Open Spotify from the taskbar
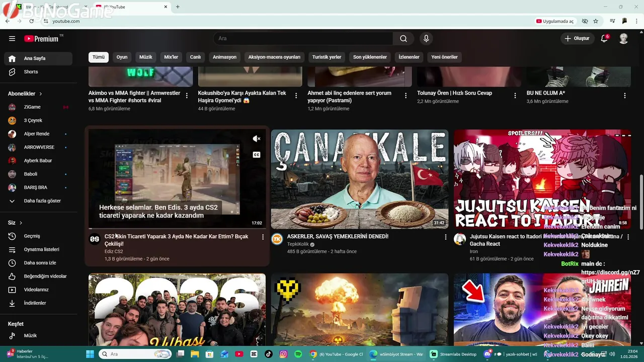Screen dimensions: 644x362 tap(298, 354)
